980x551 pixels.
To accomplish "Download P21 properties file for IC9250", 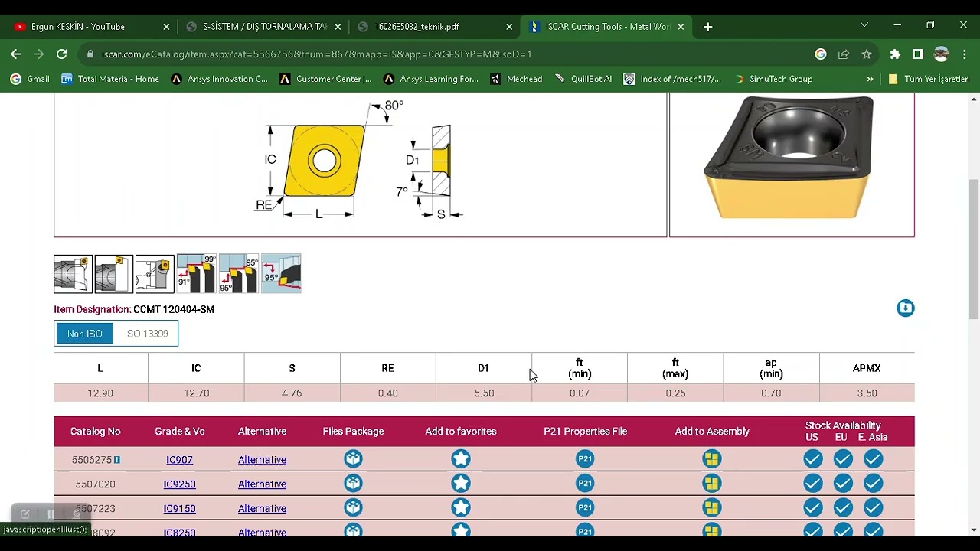I will [x=585, y=484].
